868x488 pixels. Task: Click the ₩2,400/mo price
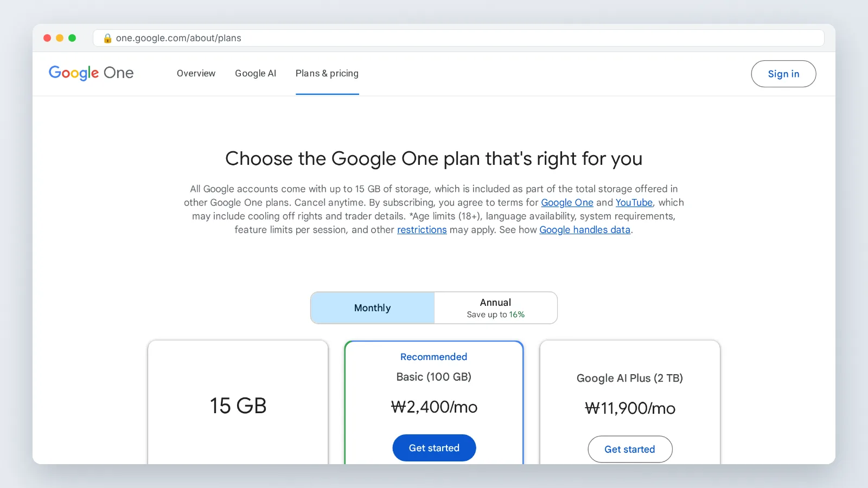(x=434, y=407)
